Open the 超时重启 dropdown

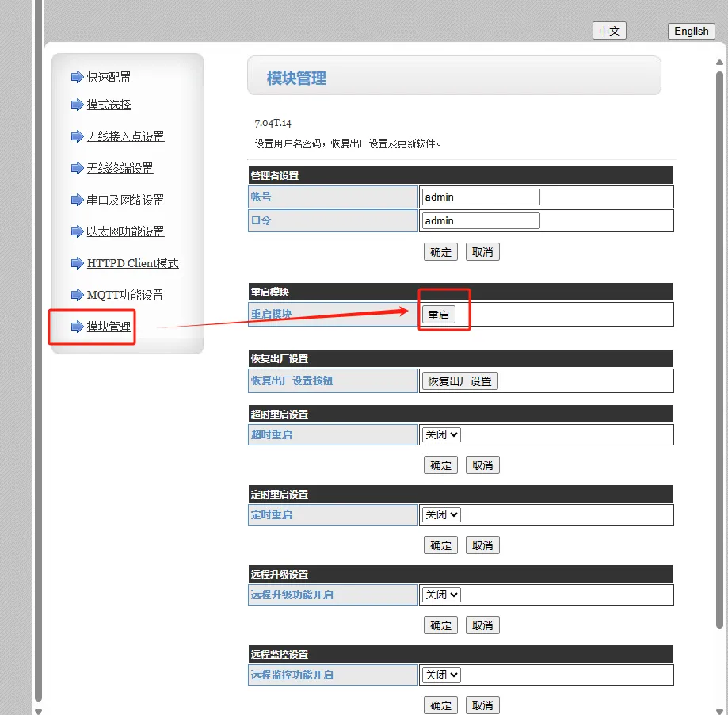[441, 434]
